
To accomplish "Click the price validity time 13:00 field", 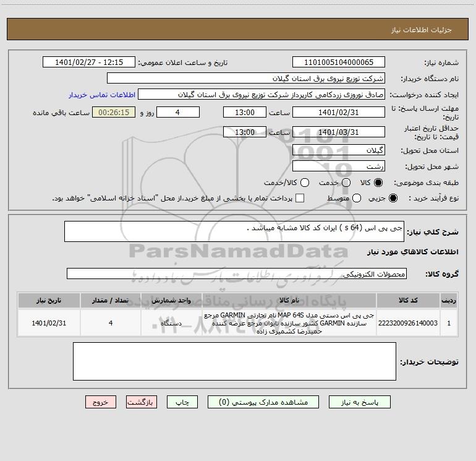I will [245, 132].
